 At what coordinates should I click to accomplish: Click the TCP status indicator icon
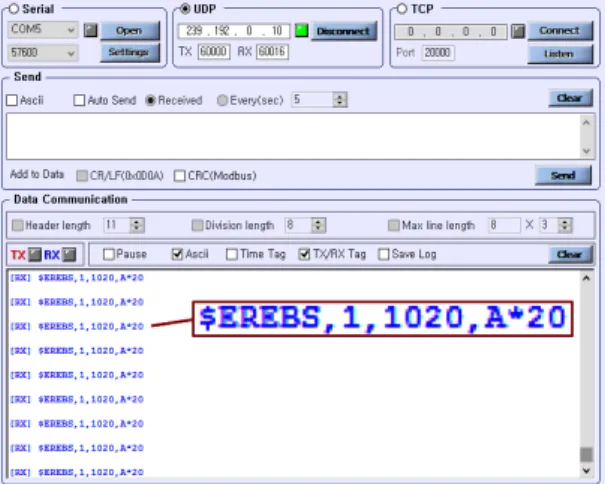click(x=518, y=31)
